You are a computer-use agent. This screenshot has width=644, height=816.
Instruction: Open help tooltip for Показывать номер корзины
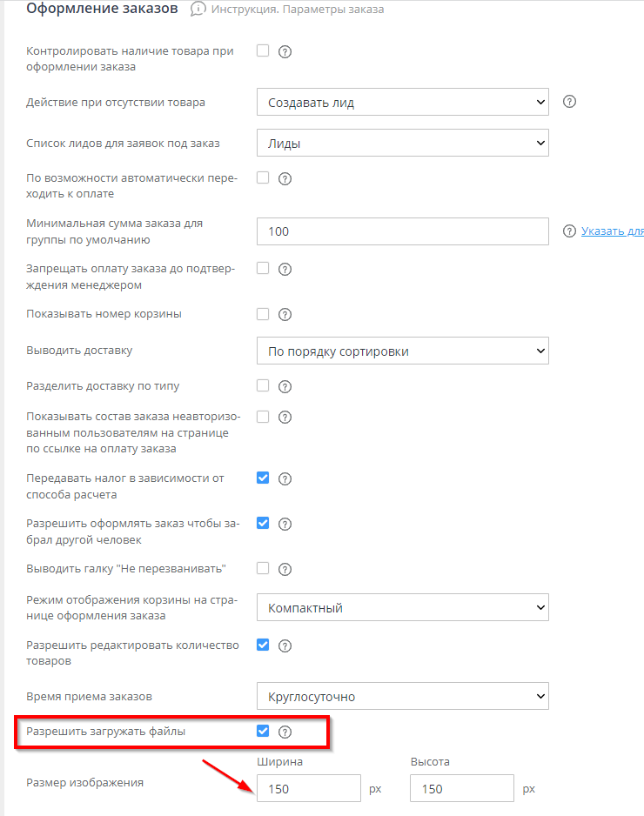pos(285,314)
